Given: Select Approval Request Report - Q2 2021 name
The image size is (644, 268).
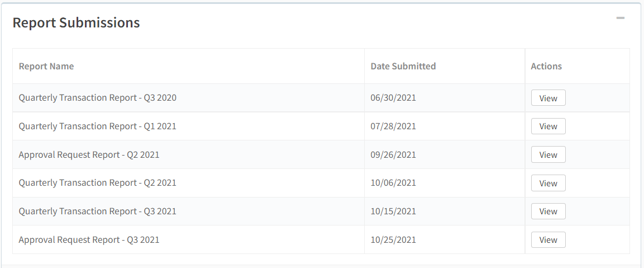Looking at the screenshot, I should [x=89, y=155].
